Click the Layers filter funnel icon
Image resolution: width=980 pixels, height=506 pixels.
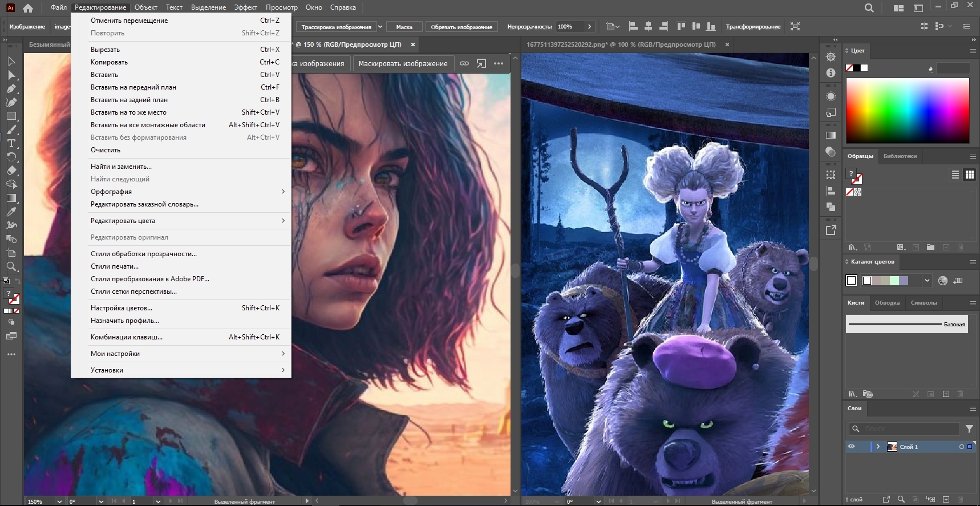point(969,428)
